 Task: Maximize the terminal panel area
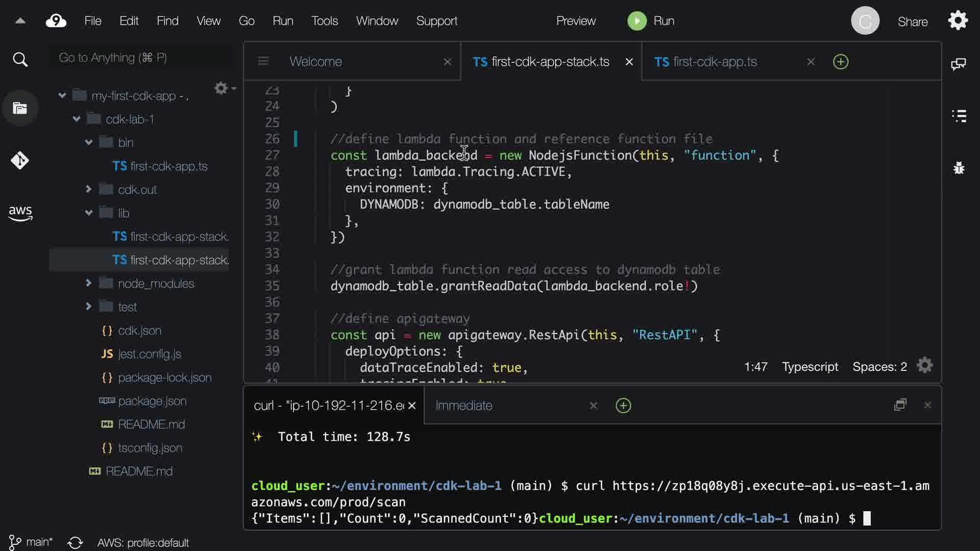900,405
